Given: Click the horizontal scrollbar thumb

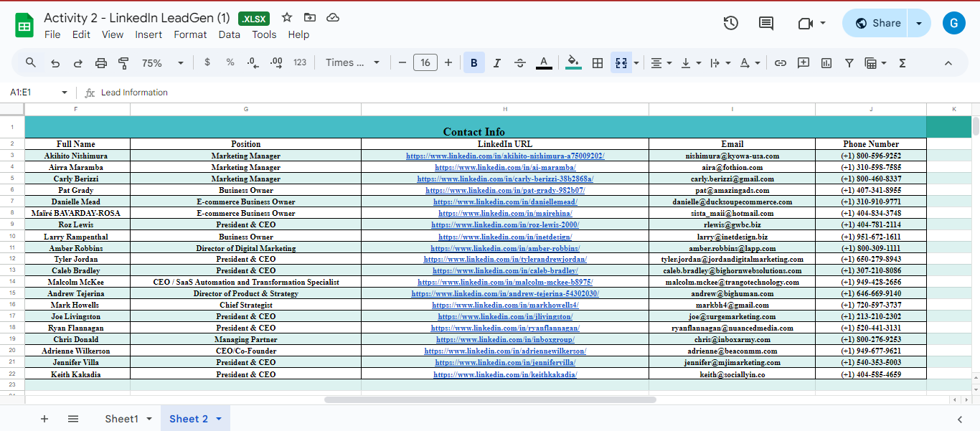Looking at the screenshot, I should [x=490, y=399].
